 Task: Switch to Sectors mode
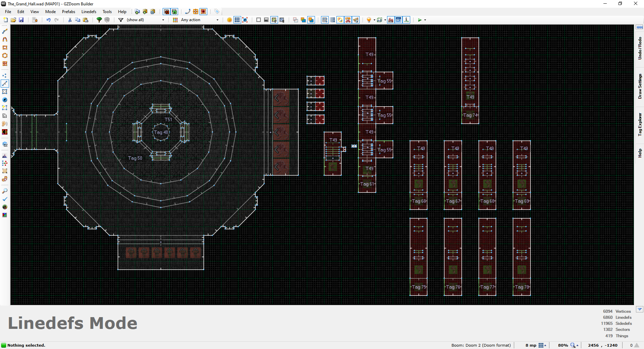[x=5, y=92]
